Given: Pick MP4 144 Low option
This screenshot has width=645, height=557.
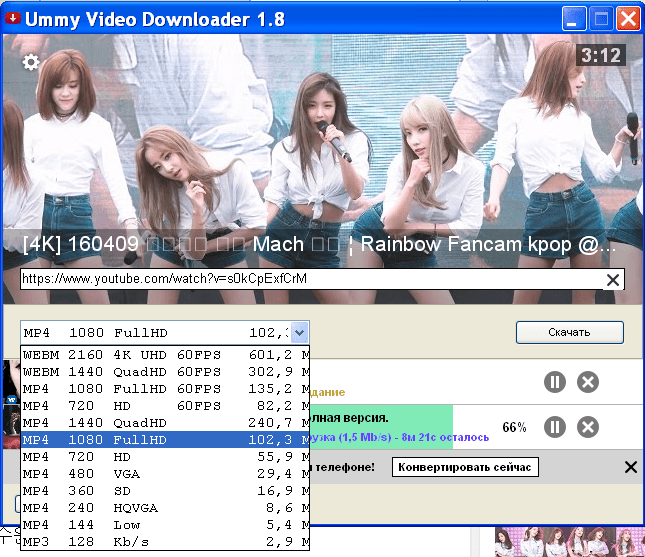Looking at the screenshot, I should 165,525.
